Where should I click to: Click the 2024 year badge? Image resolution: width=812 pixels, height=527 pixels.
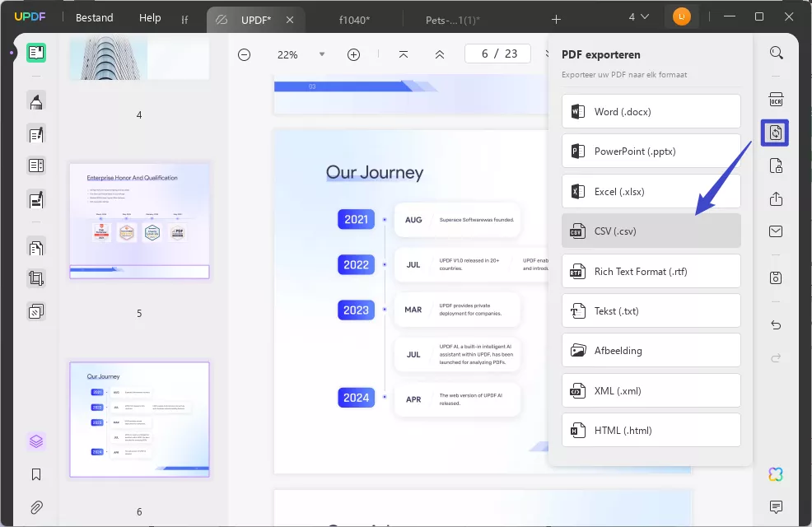click(356, 398)
